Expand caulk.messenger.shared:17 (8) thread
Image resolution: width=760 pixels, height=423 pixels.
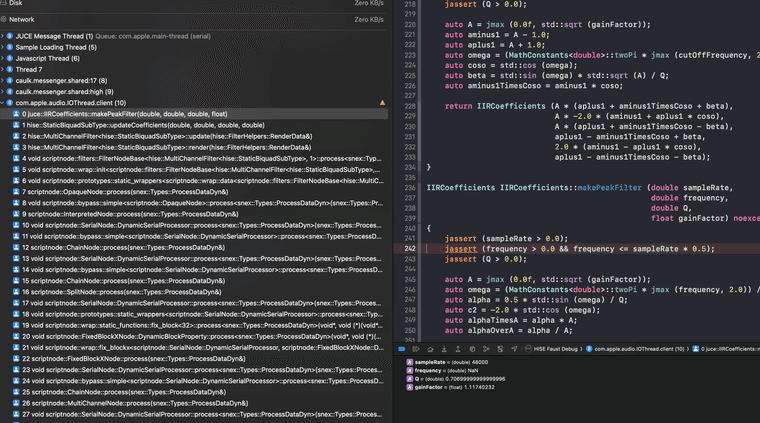tap(2, 81)
